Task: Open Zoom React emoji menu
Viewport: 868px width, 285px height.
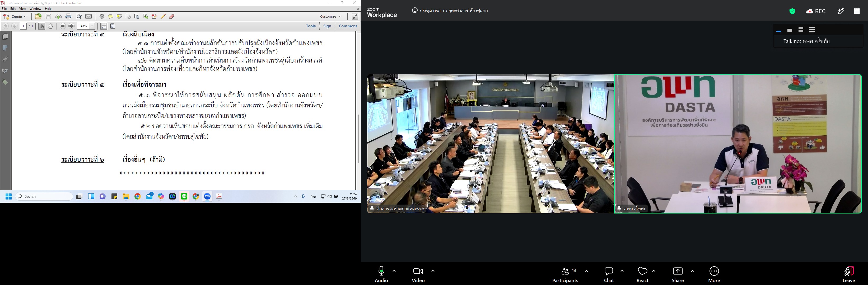Action: 643,274
